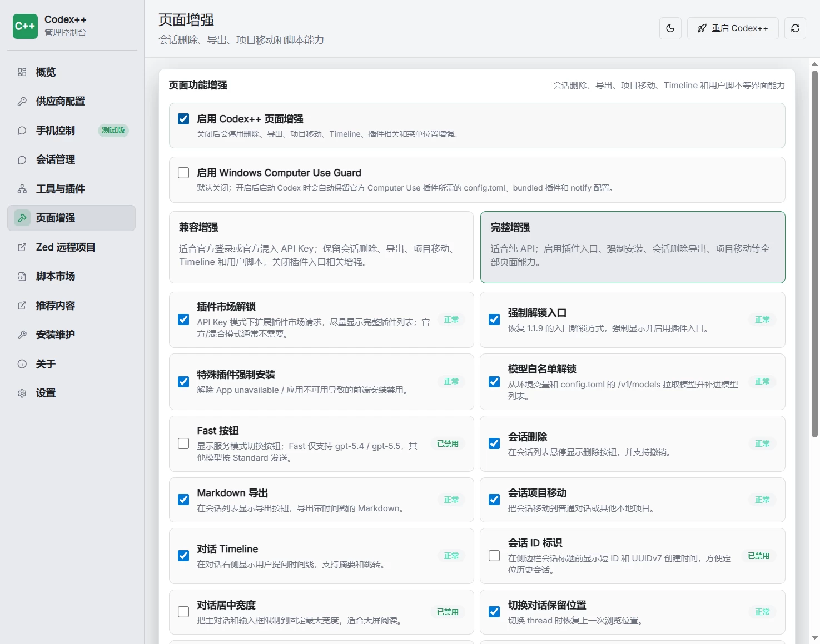Toggle 对话 Timeline checkbox

pos(183,556)
